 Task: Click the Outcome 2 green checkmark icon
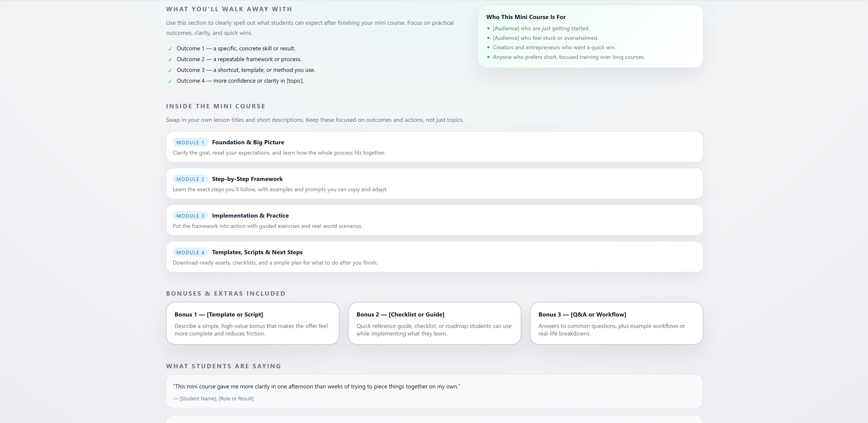coord(170,60)
